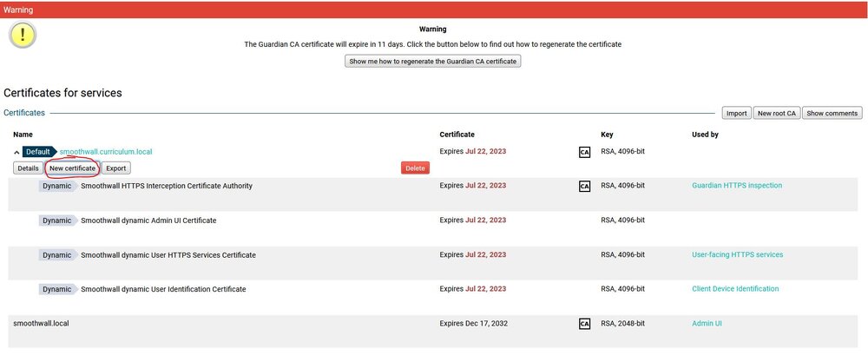
Task: Collapse the smoothwall.curriculum.local certificate group
Action: pyautogui.click(x=16, y=152)
